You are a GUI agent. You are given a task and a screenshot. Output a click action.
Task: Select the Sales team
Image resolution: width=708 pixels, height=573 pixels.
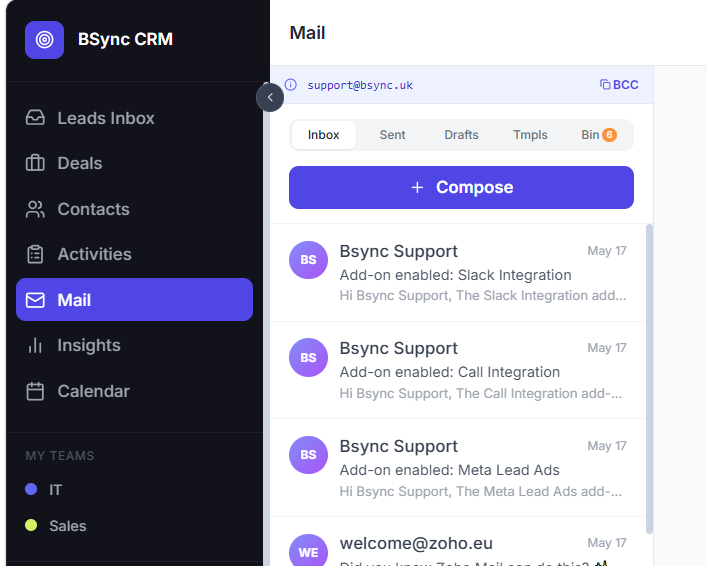click(135, 526)
